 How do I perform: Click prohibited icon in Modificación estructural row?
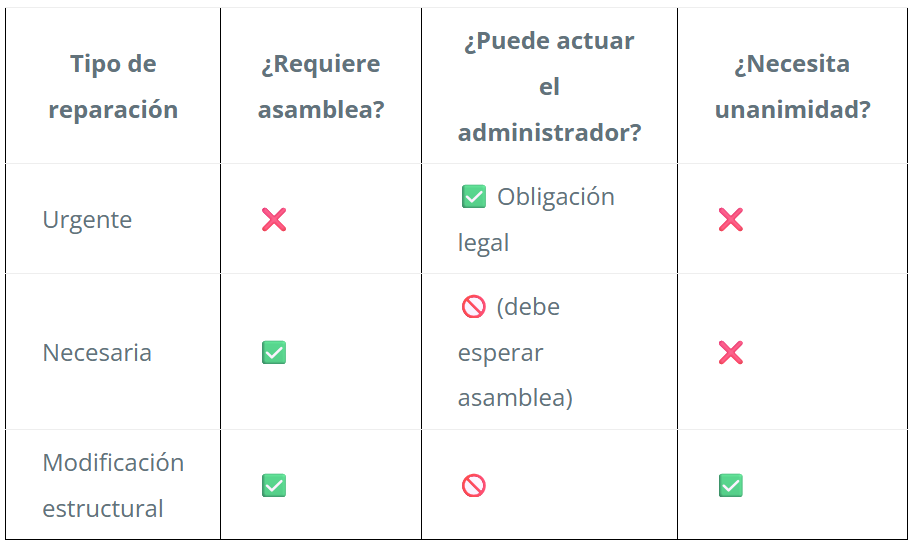click(474, 485)
